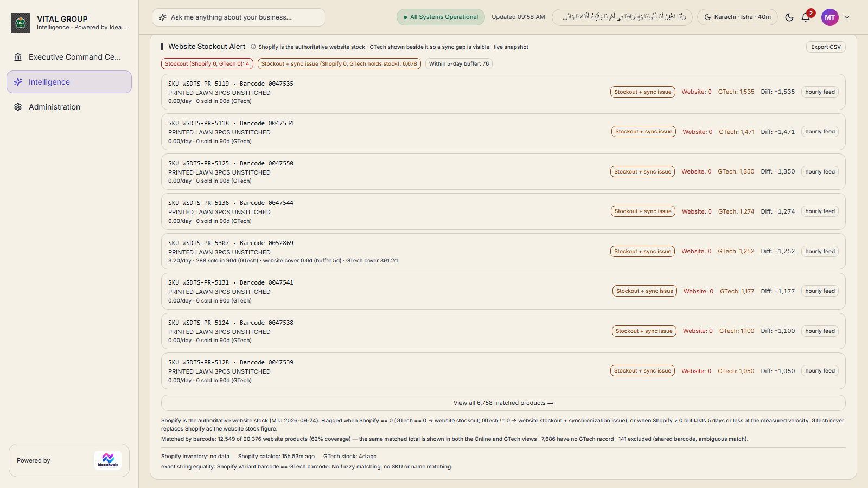Select SKU WSDTS-PR-5136 row title

point(231,203)
